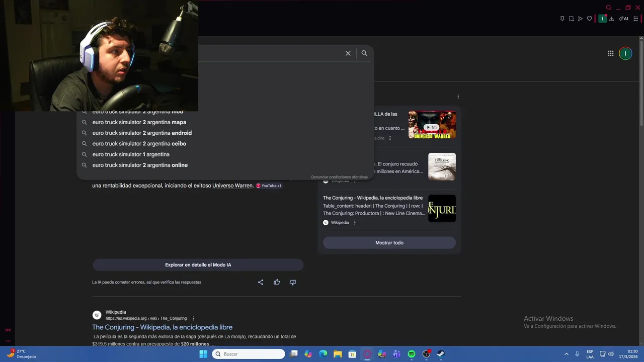Open Microsoft Teams from the taskbar

click(396, 354)
